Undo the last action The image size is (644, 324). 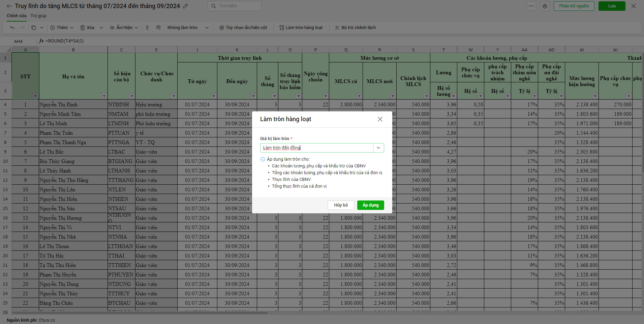tap(12, 28)
